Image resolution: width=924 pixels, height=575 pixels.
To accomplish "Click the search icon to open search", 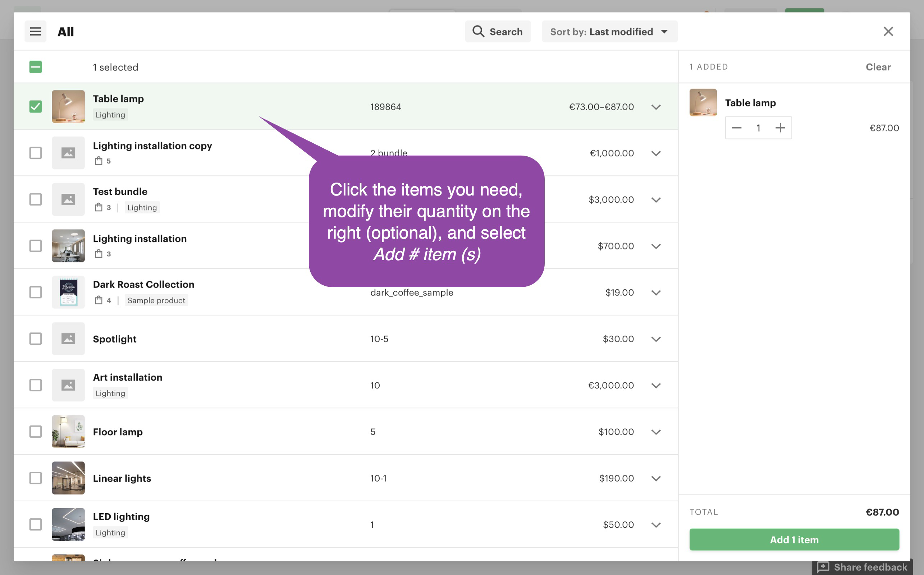I will [x=477, y=31].
